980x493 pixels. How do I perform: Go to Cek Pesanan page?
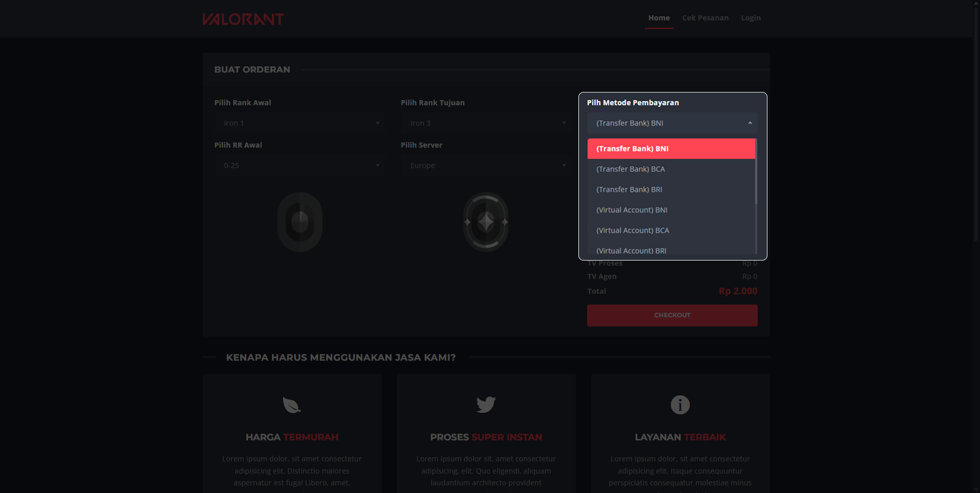click(x=705, y=18)
